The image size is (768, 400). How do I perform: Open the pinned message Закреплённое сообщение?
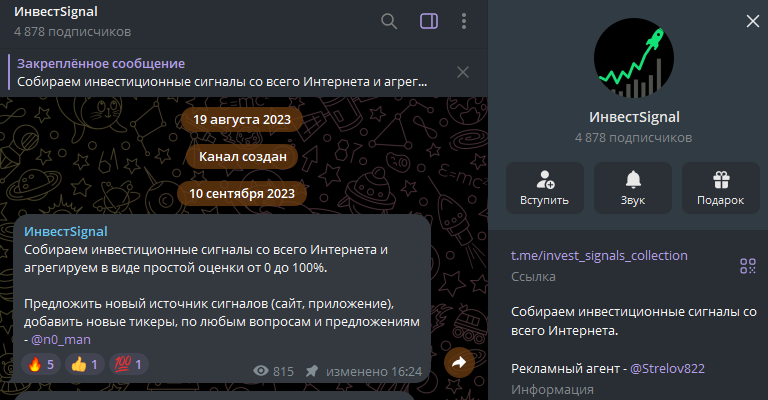[x=222, y=72]
